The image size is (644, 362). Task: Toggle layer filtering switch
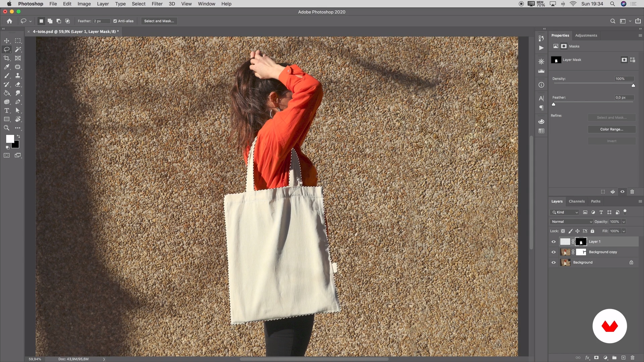(x=625, y=212)
